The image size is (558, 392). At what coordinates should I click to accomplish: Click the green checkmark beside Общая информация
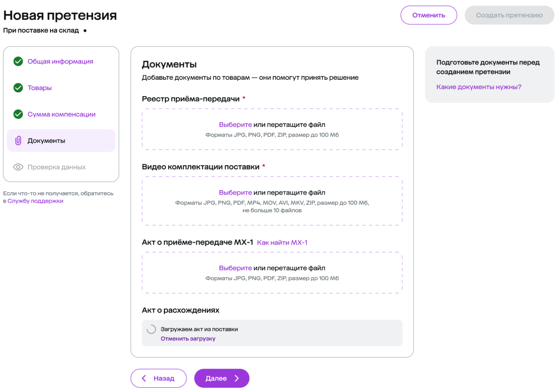tap(18, 61)
